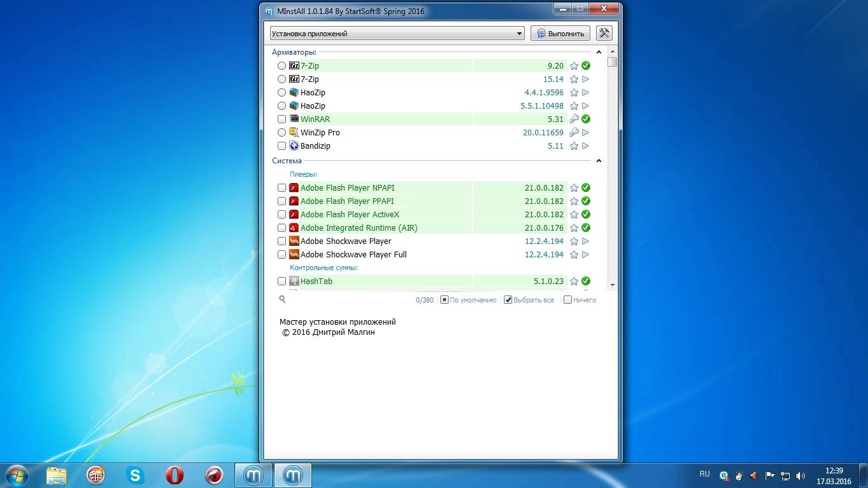Viewport: 868px width, 488px height.
Task: Click the green checkmark for Adobe Flash Player PPAPI
Action: [586, 201]
